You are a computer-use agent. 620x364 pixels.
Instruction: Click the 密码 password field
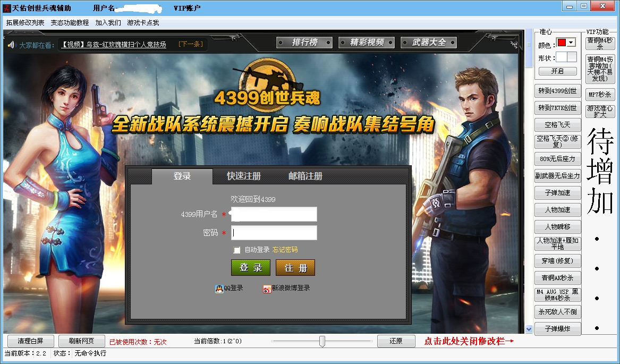pyautogui.click(x=274, y=233)
